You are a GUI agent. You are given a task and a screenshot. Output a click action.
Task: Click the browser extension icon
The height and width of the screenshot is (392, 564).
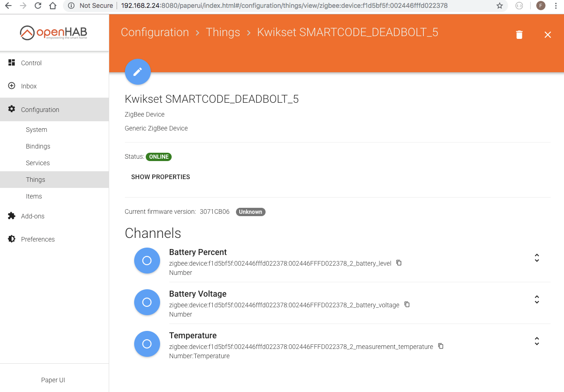pyautogui.click(x=519, y=6)
